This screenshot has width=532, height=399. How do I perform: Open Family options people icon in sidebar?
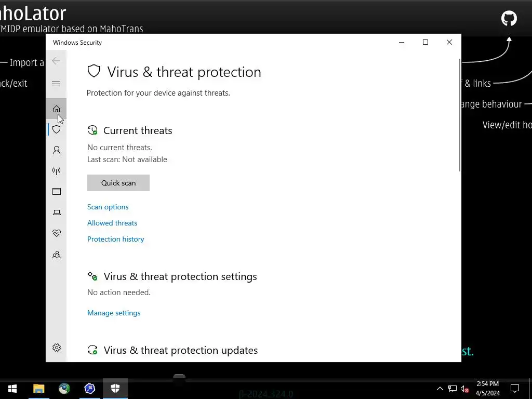pos(56,255)
